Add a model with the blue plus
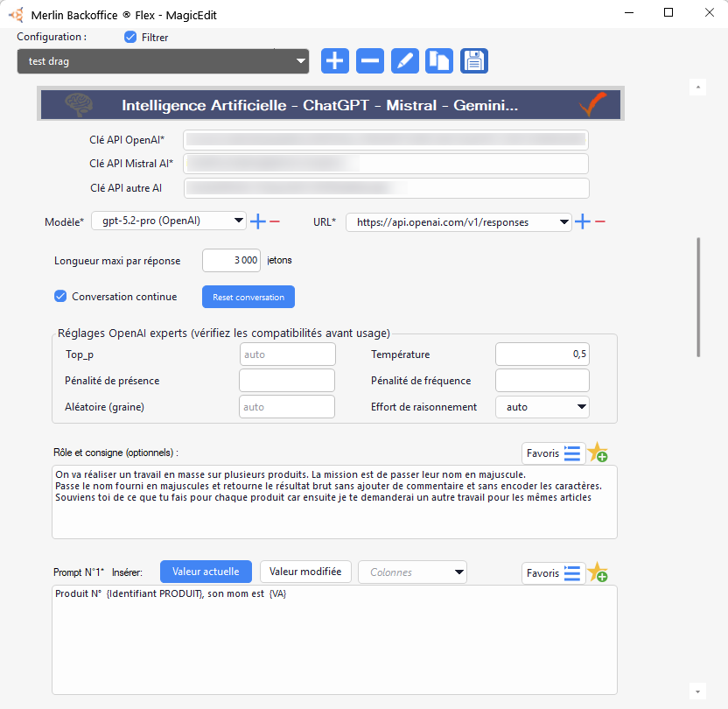The width and height of the screenshot is (728, 709). point(257,221)
